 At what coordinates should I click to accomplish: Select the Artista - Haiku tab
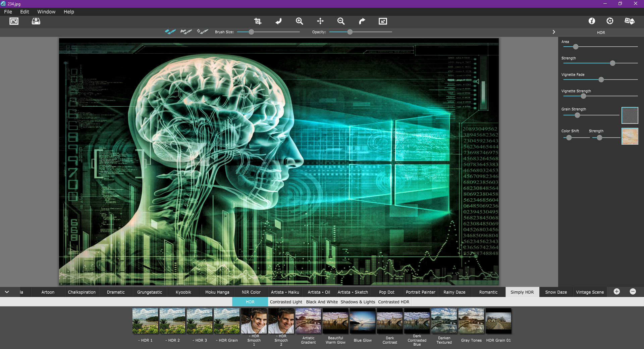click(285, 292)
